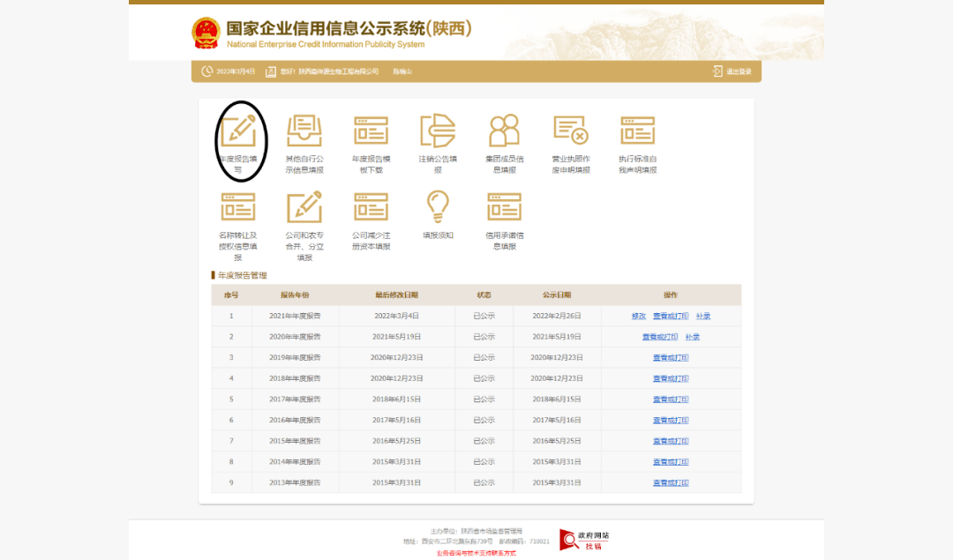The image size is (953, 560).
Task: Click the 2022年2月26日 publication date cell
Action: 557,316
